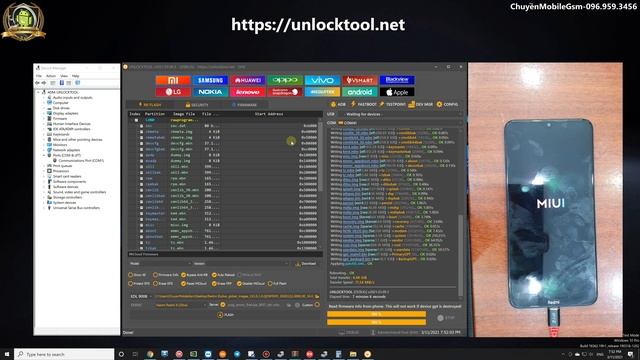The width and height of the screenshot is (640, 360).
Task: Expand Disk drives in Device Manager
Action: 44,108
